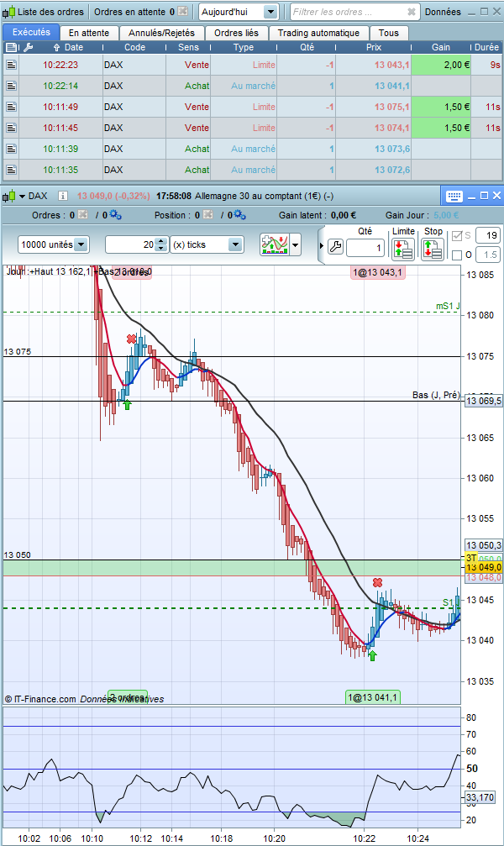504x846 pixels.
Task: Open order ticket icon for the 10:11:39 row
Action: [x=11, y=149]
